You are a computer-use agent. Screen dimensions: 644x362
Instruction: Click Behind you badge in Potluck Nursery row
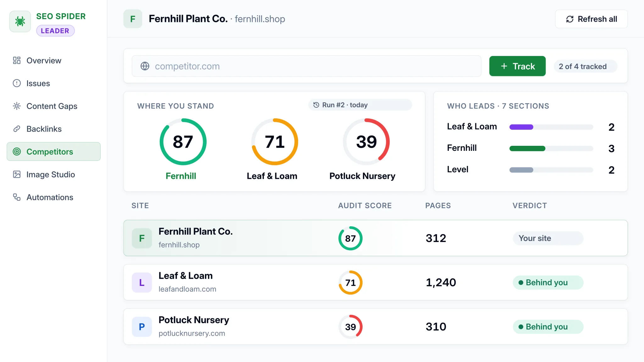(548, 327)
